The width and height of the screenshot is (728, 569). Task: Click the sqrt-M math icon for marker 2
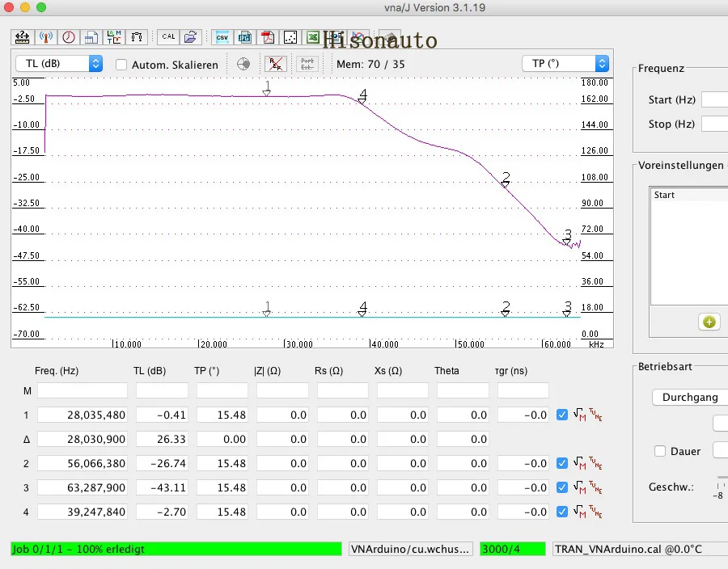tap(579, 463)
